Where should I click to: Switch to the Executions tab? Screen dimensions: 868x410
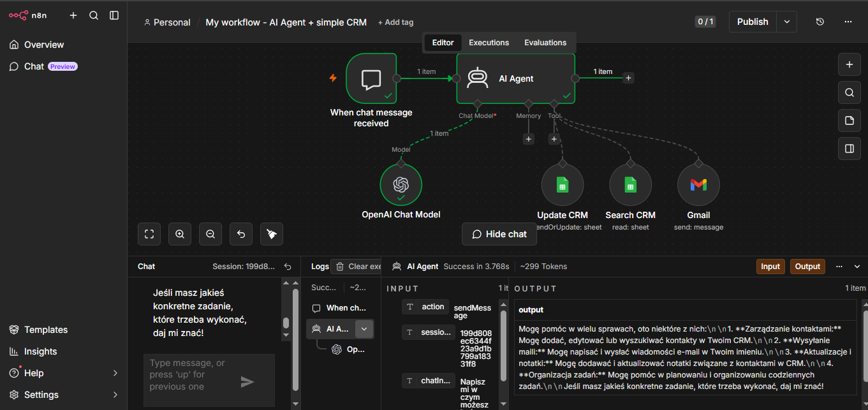coord(489,43)
